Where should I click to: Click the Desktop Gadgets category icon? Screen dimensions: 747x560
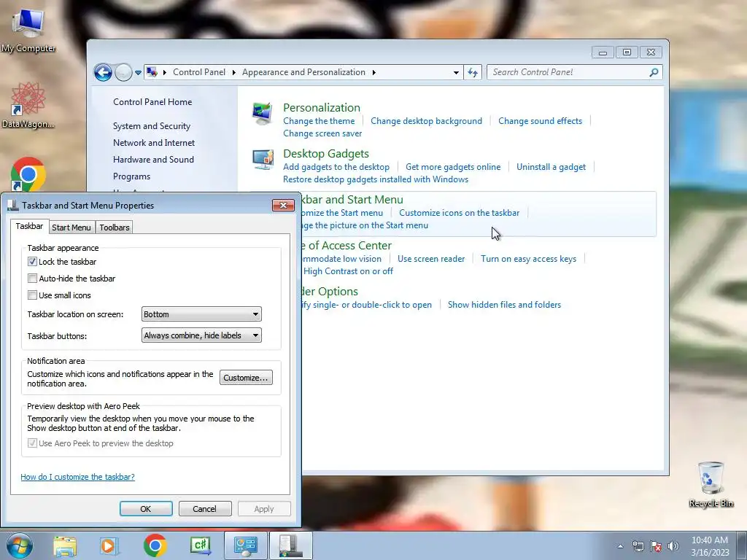click(263, 160)
